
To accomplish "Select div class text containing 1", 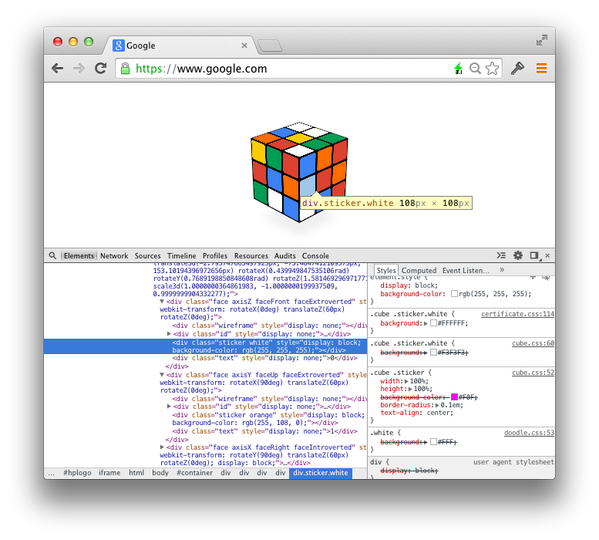I will tap(264, 431).
